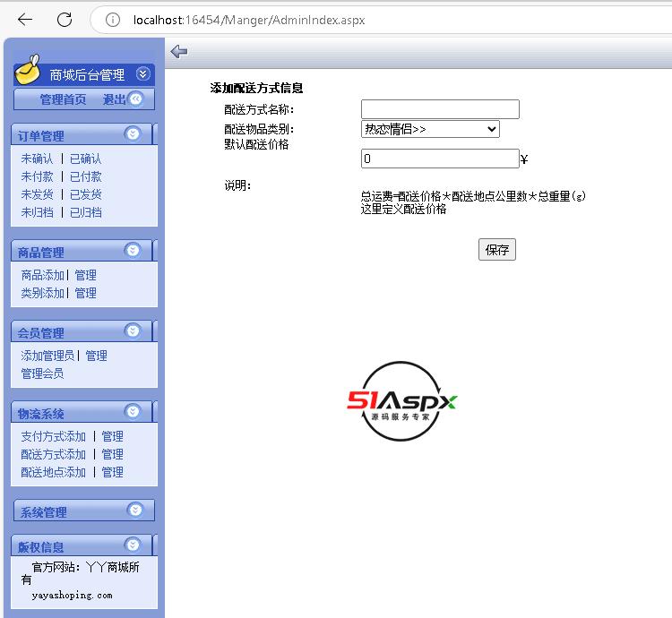Open 管理 beside 配送地点添加

(112, 473)
